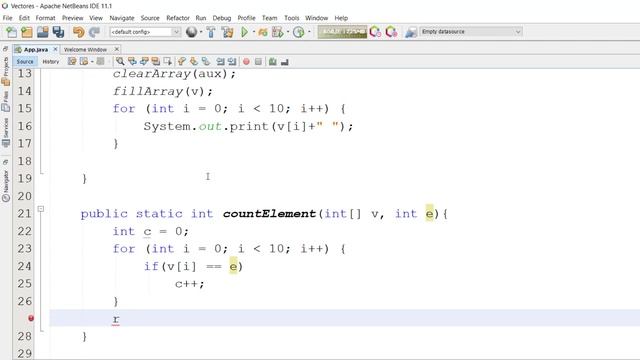Close the App.java tab
Screen dimensions: 640x360
(56, 49)
